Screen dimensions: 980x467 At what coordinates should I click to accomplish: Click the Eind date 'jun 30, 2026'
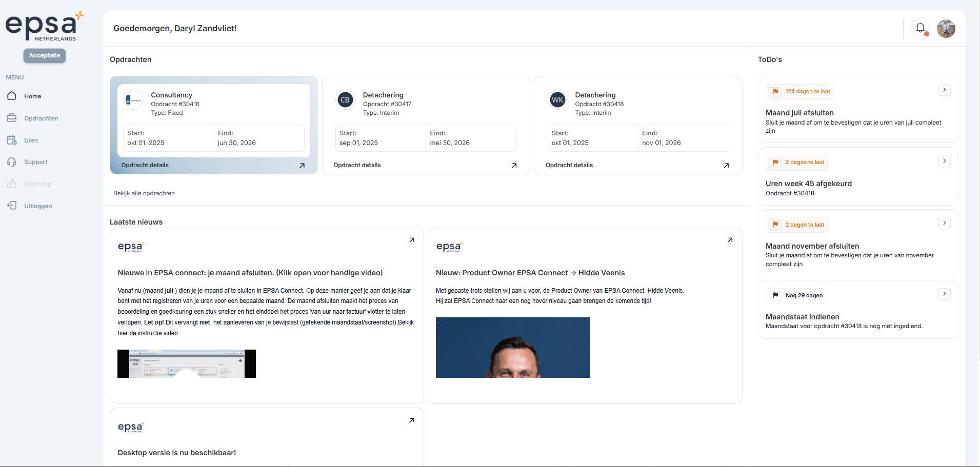(x=237, y=143)
